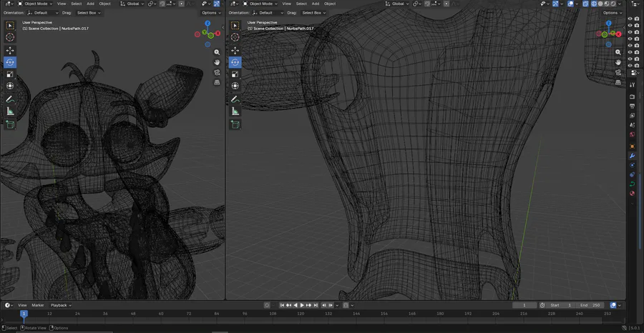Toggle orthographic grid view in left viewport
This screenshot has width=644, height=333.
(x=217, y=82)
